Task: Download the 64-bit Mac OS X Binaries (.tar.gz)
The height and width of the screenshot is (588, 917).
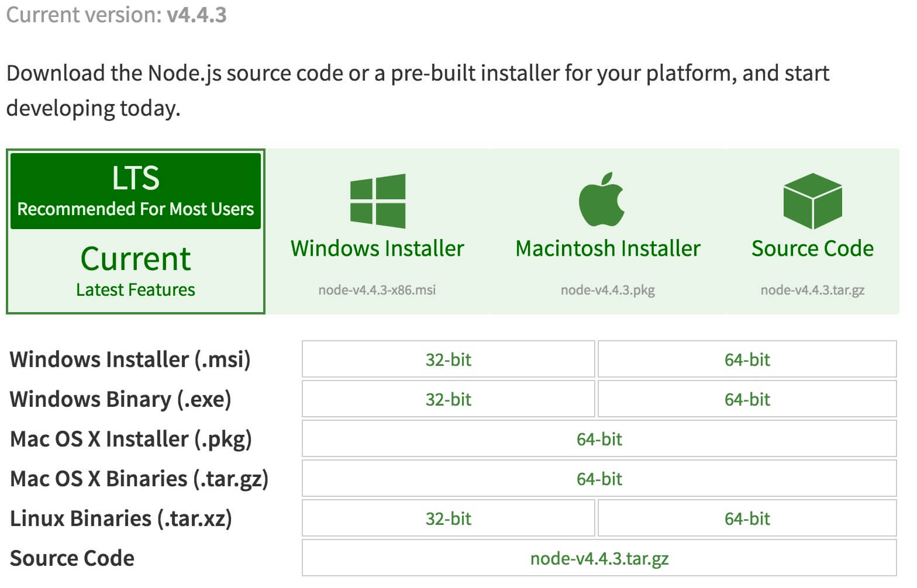Action: pos(598,479)
